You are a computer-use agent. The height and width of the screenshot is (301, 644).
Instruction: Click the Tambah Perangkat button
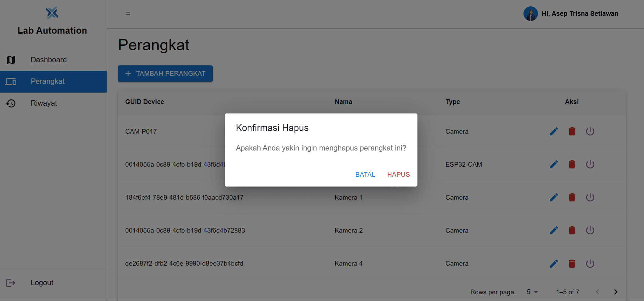point(165,73)
